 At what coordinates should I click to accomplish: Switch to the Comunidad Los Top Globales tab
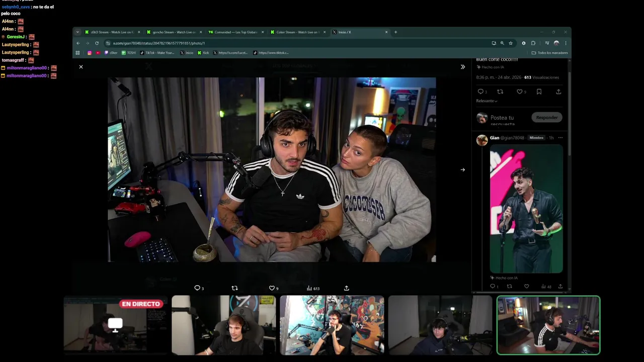click(x=235, y=32)
